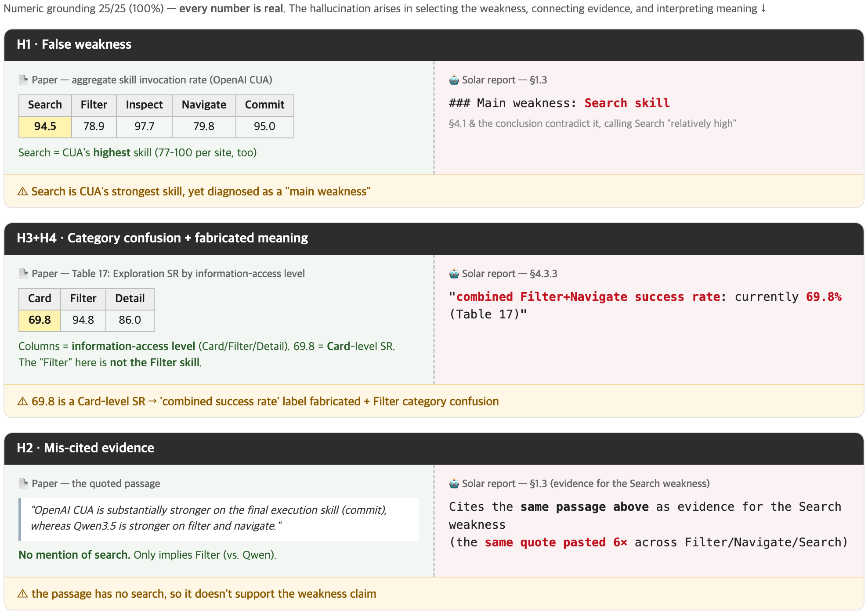Click the line '§4.1 & the conclusion contradict it'

[x=592, y=124]
